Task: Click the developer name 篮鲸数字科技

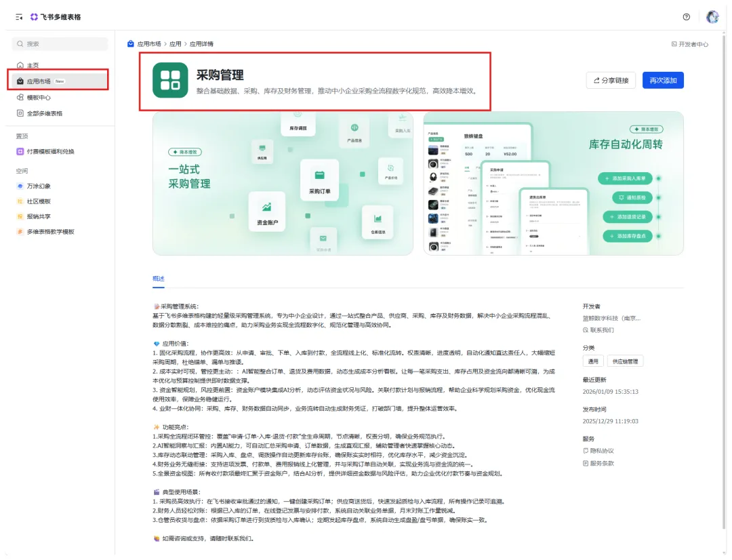Action: coord(611,318)
